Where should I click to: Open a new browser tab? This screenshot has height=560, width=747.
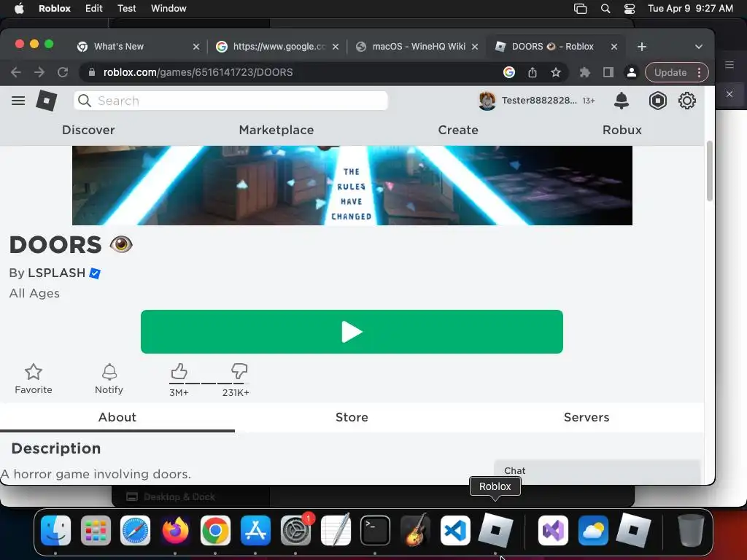(x=642, y=47)
